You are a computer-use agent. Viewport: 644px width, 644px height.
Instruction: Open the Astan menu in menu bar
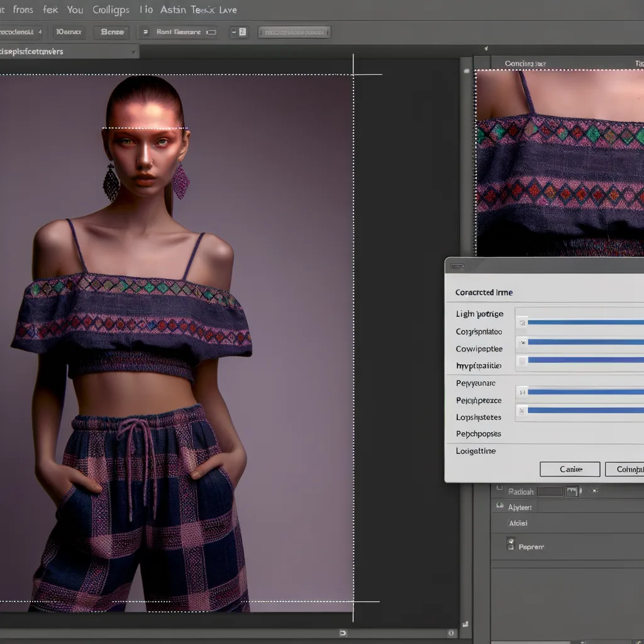(x=173, y=9)
